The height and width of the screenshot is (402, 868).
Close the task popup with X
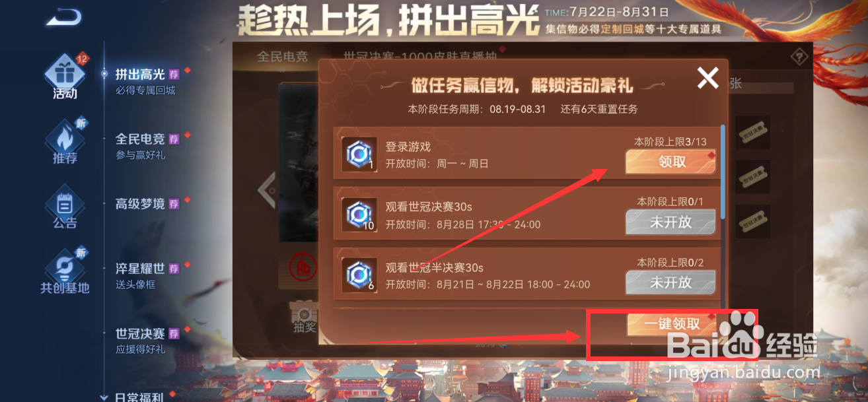707,79
